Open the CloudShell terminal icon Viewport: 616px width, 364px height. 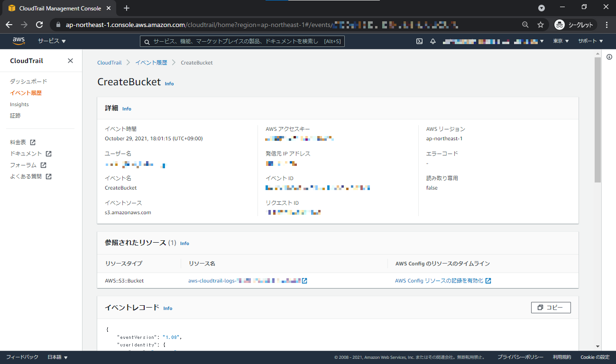coord(419,41)
